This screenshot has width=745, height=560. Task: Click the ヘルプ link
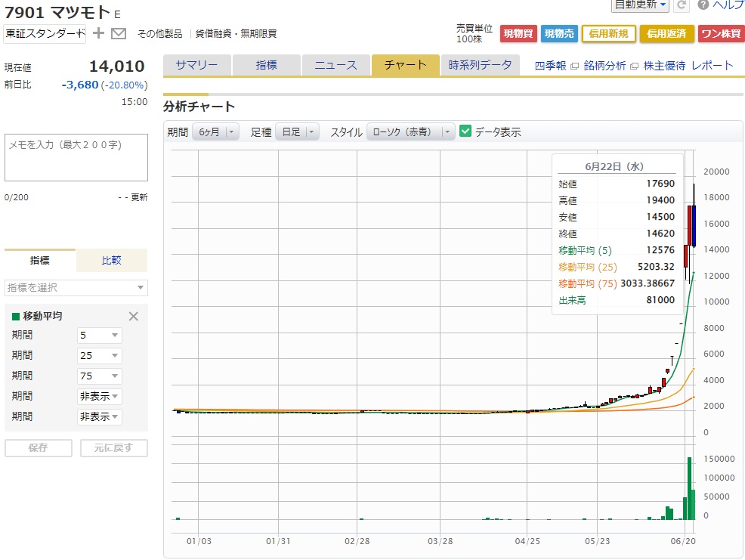pos(728,5)
